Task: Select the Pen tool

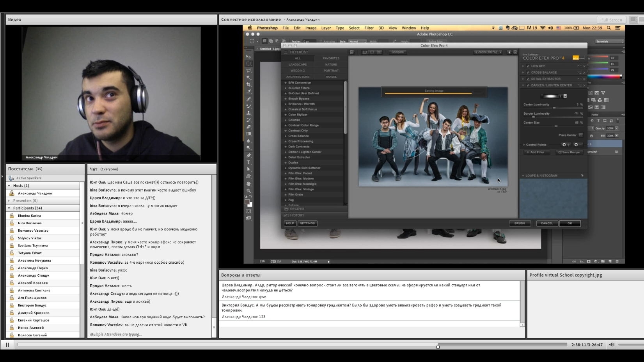Action: tap(248, 155)
